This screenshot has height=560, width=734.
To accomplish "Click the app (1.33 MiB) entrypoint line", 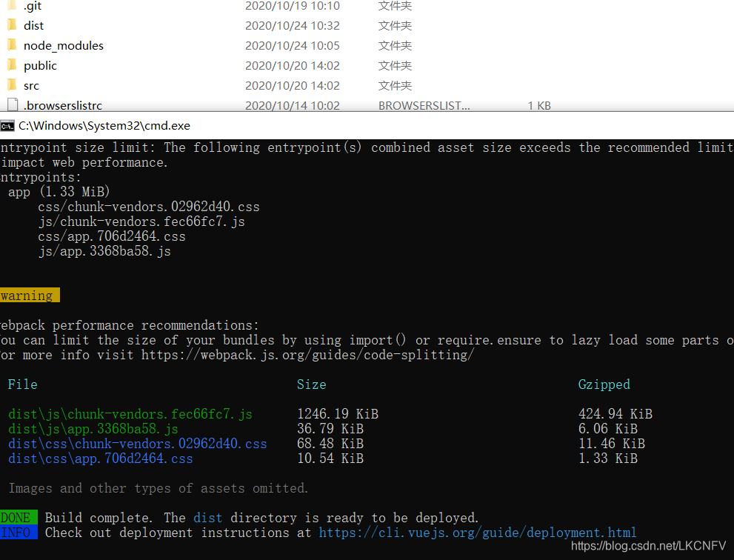I will point(59,192).
